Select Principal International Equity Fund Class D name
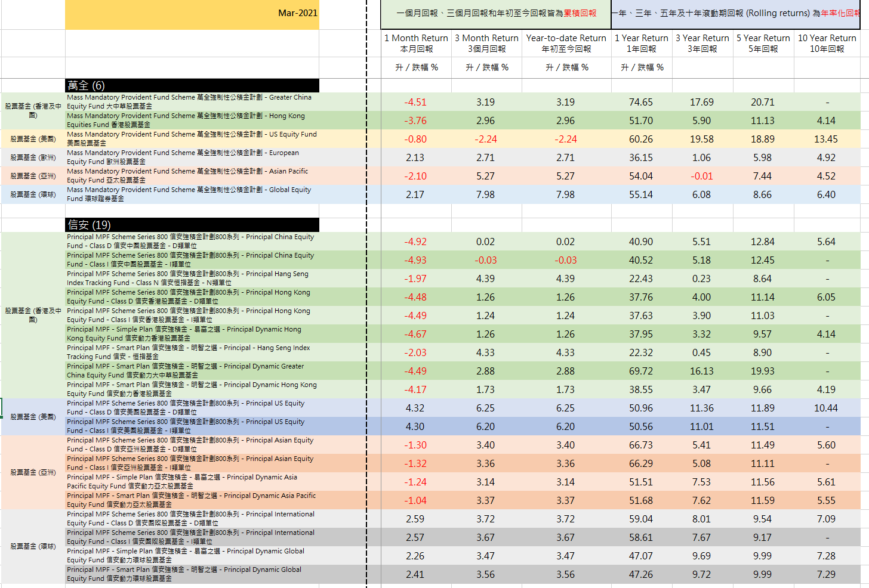This screenshot has height=588, width=869. pyautogui.click(x=192, y=519)
